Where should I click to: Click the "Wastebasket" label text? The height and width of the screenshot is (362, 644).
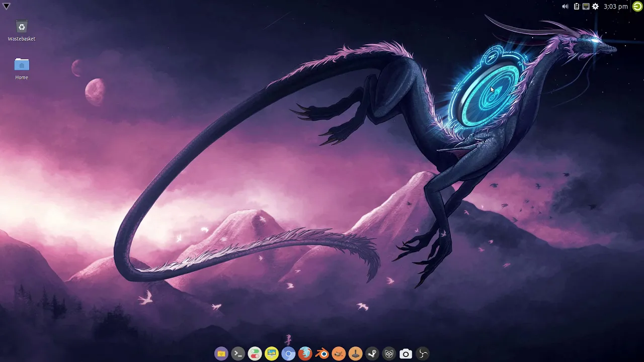click(22, 39)
